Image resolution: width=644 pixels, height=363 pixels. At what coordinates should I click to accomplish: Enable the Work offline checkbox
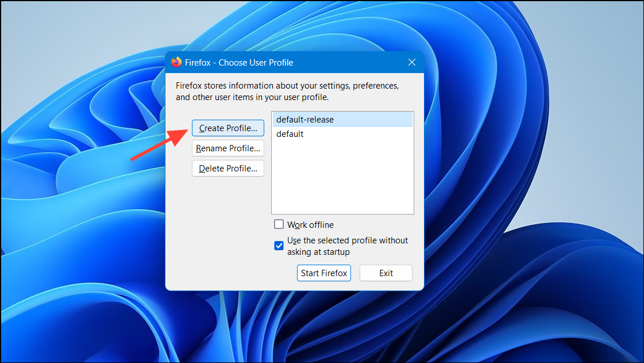[279, 224]
